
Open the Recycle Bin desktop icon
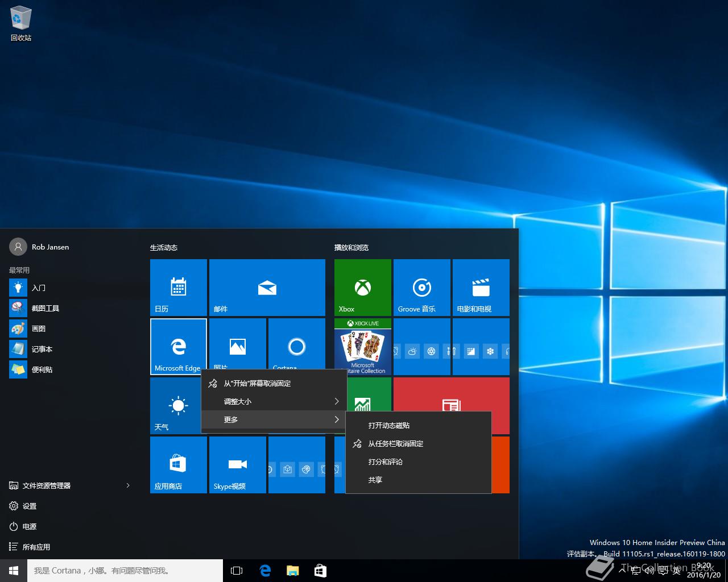coord(21,24)
